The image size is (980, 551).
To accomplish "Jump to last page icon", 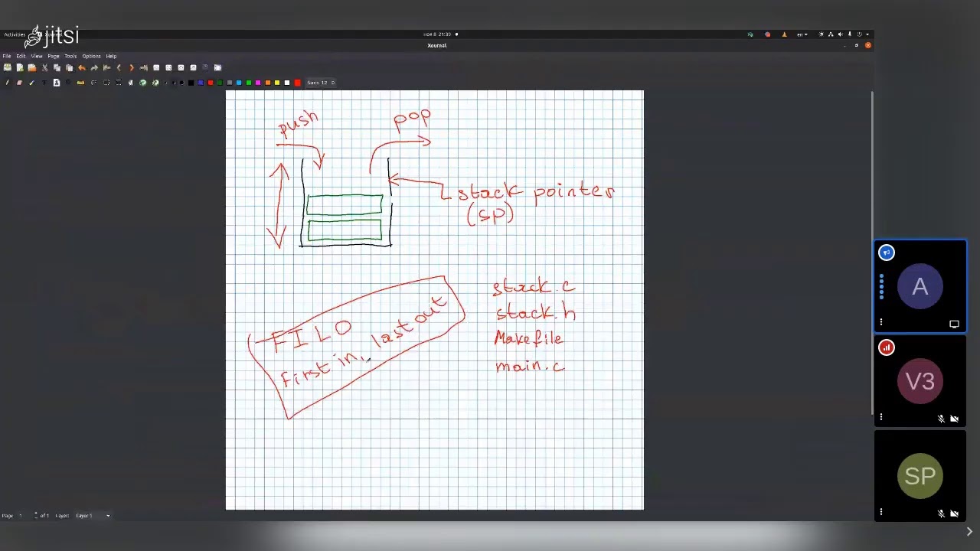I will point(143,67).
